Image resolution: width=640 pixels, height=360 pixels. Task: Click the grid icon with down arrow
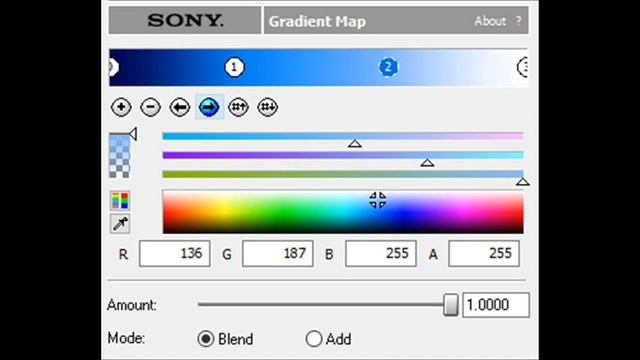click(x=268, y=107)
